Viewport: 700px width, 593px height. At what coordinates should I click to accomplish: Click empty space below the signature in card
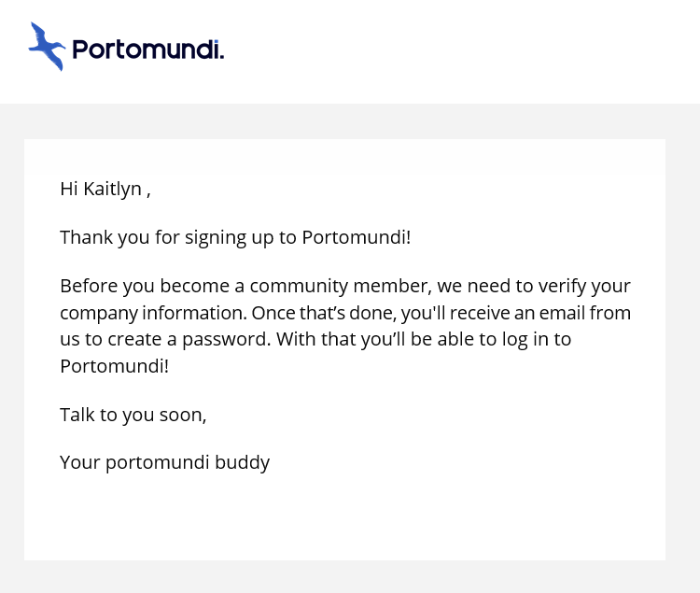pyautogui.click(x=344, y=518)
